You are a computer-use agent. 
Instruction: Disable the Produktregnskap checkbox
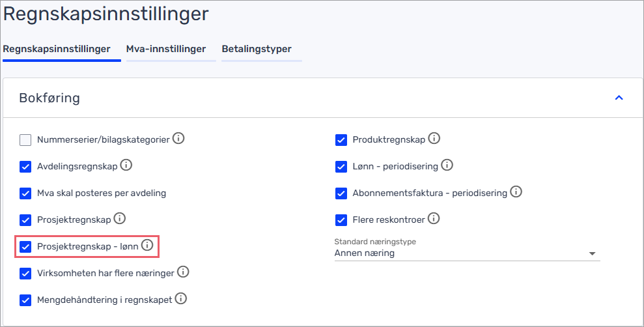341,140
